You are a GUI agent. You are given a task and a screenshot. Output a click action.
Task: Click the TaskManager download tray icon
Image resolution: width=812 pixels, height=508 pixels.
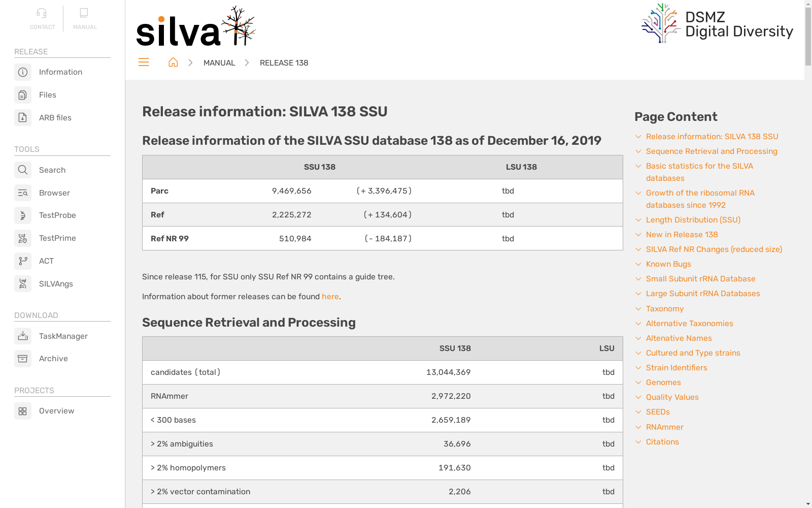click(23, 336)
